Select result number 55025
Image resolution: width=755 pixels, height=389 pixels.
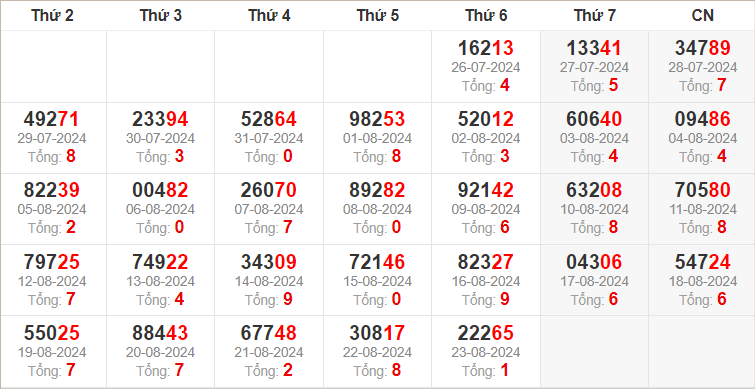click(x=52, y=333)
